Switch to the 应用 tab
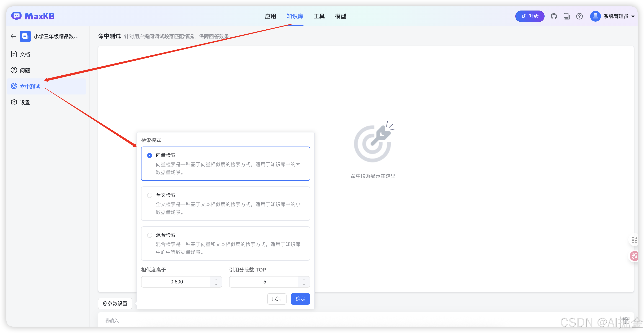This screenshot has height=333, width=644. pos(271,16)
